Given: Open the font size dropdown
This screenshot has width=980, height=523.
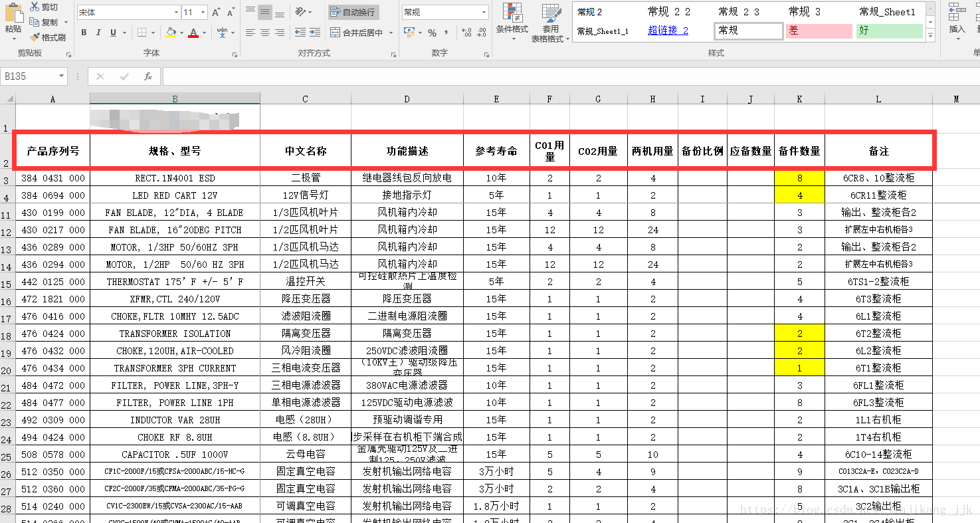Looking at the screenshot, I should (204, 12).
